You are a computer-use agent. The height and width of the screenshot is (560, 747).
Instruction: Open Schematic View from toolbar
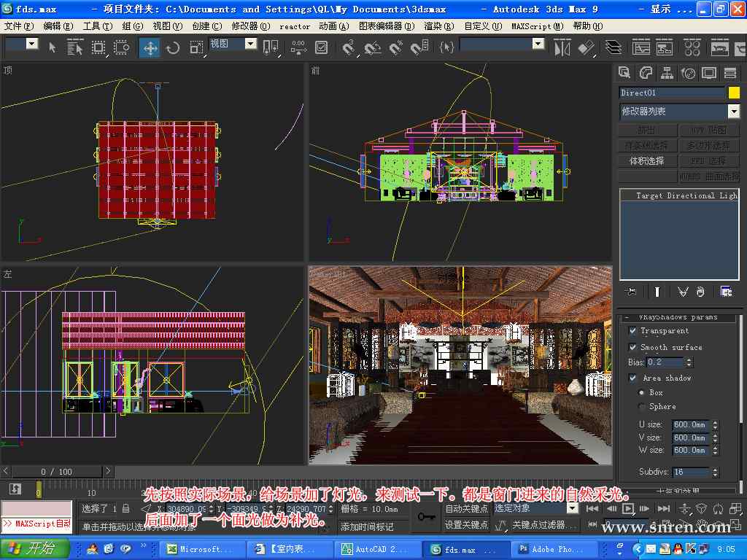click(664, 47)
